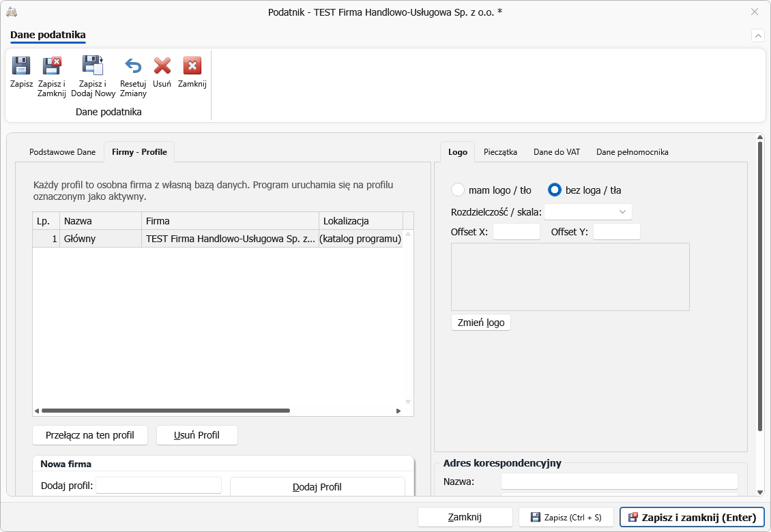The height and width of the screenshot is (532, 771).
Task: Collapse the ribbon with the chevron button
Action: (x=758, y=36)
